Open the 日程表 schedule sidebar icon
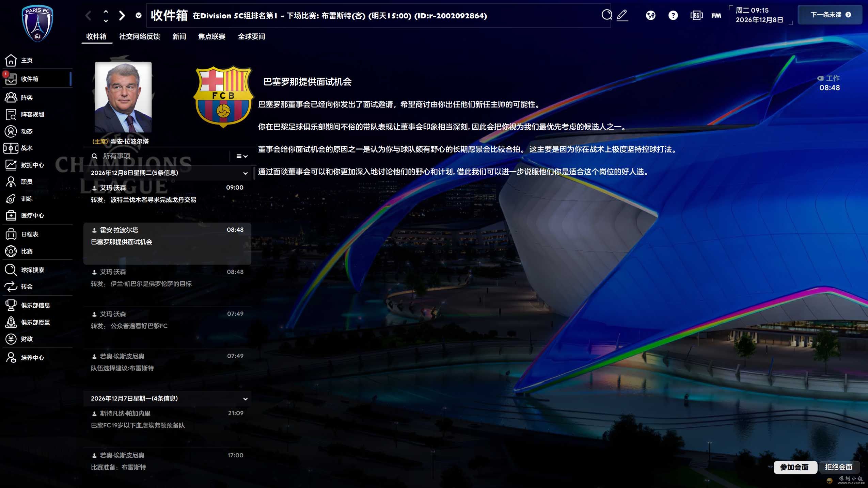 pyautogui.click(x=11, y=234)
